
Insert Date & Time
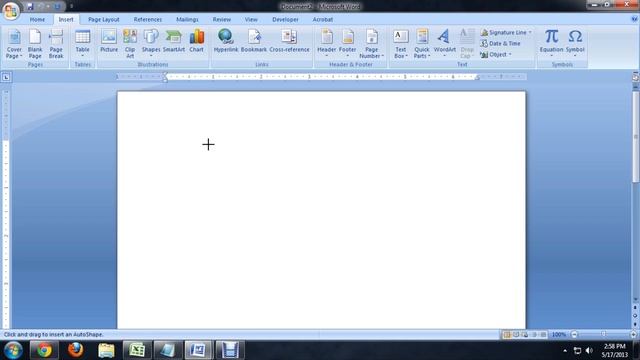coord(500,43)
